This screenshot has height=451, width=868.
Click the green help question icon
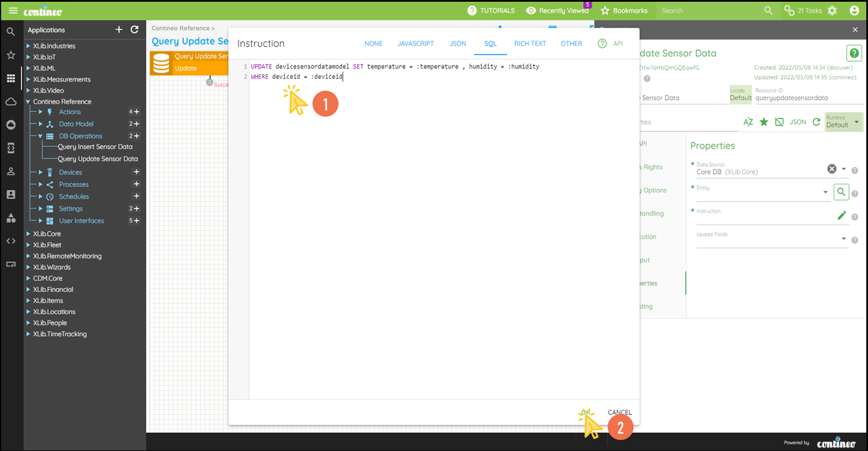(x=854, y=53)
